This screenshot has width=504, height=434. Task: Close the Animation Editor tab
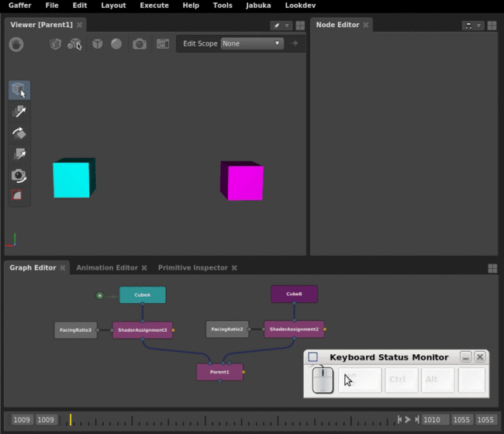coord(144,267)
